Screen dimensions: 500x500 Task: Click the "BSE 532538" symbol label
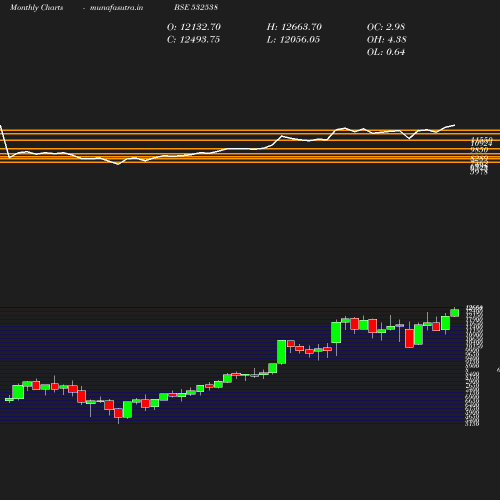pos(196,7)
